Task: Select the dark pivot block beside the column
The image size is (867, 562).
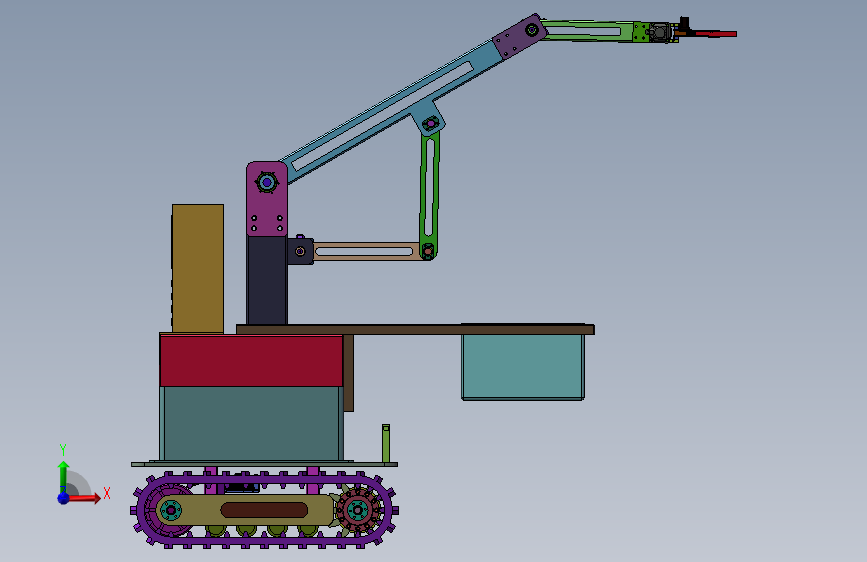Action: pyautogui.click(x=300, y=251)
